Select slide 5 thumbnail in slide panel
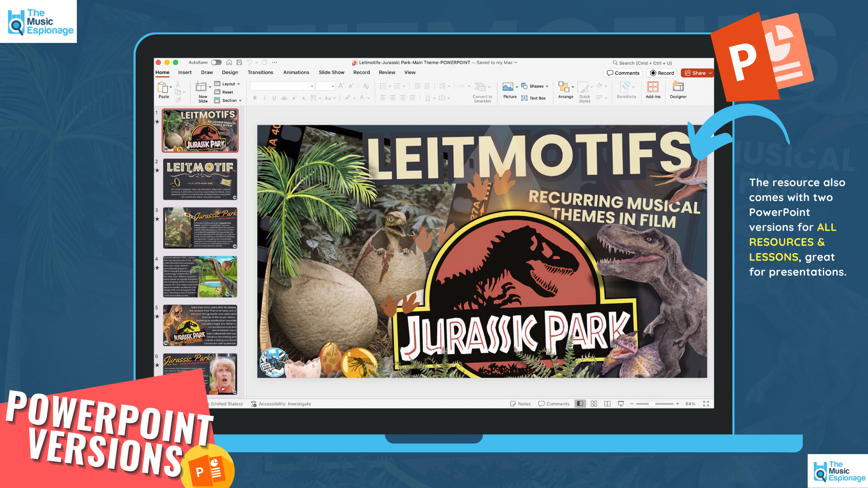The image size is (868, 488). point(200,325)
